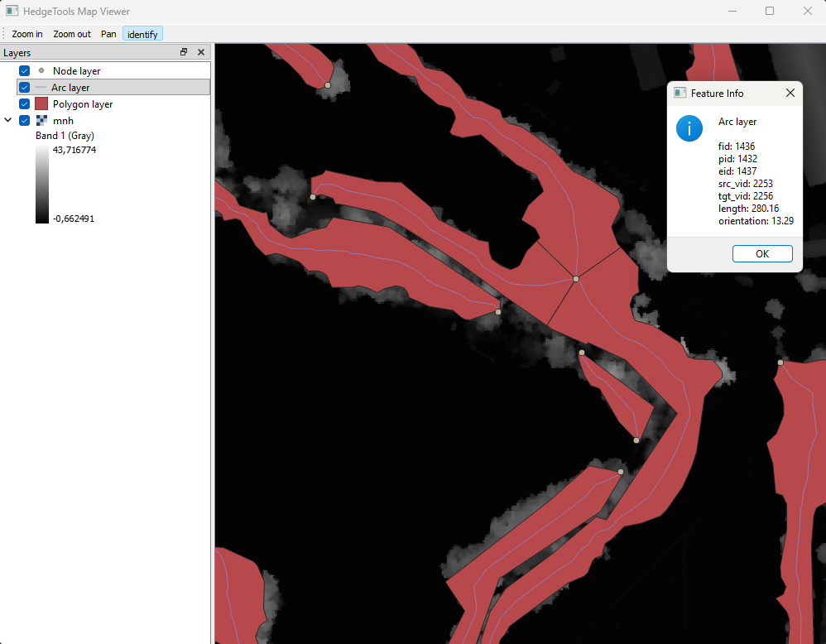Click the HedgeTools app icon in title bar

[12, 12]
